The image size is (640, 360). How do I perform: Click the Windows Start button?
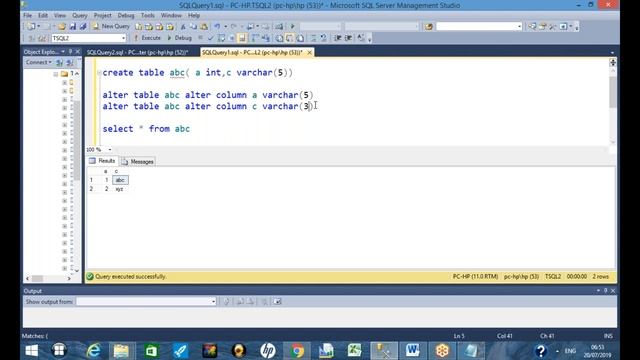[31, 351]
